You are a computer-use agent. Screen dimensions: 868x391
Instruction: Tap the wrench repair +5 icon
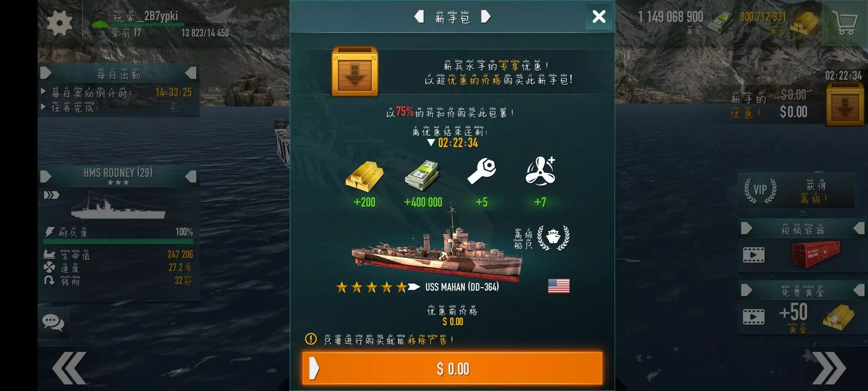482,171
